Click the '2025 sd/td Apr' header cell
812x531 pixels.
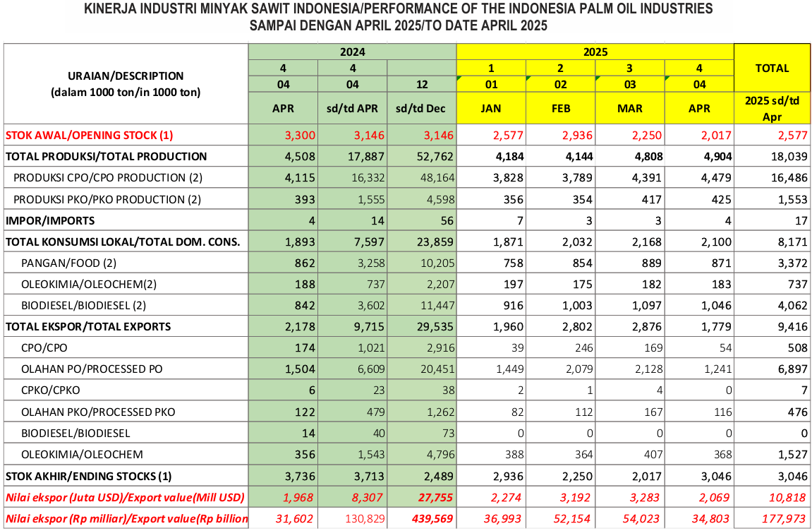tap(772, 108)
